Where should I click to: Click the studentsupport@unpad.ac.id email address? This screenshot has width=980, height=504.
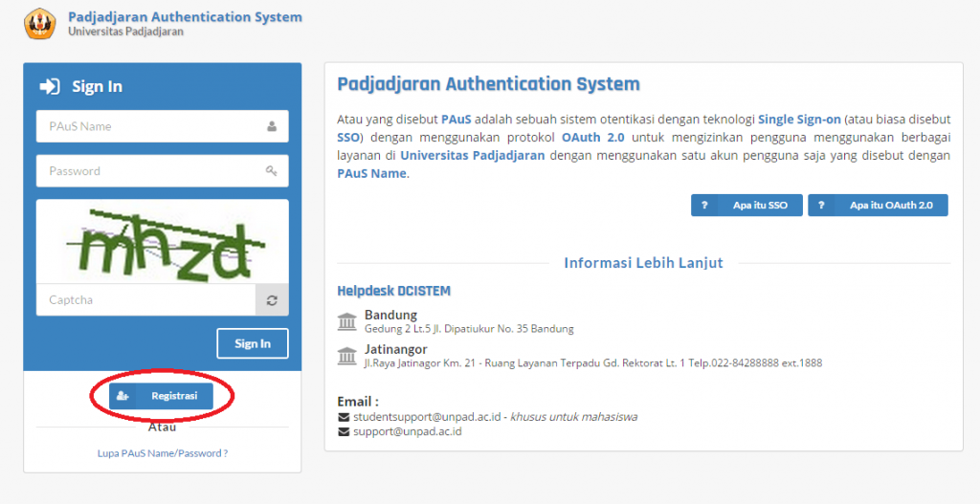point(428,417)
